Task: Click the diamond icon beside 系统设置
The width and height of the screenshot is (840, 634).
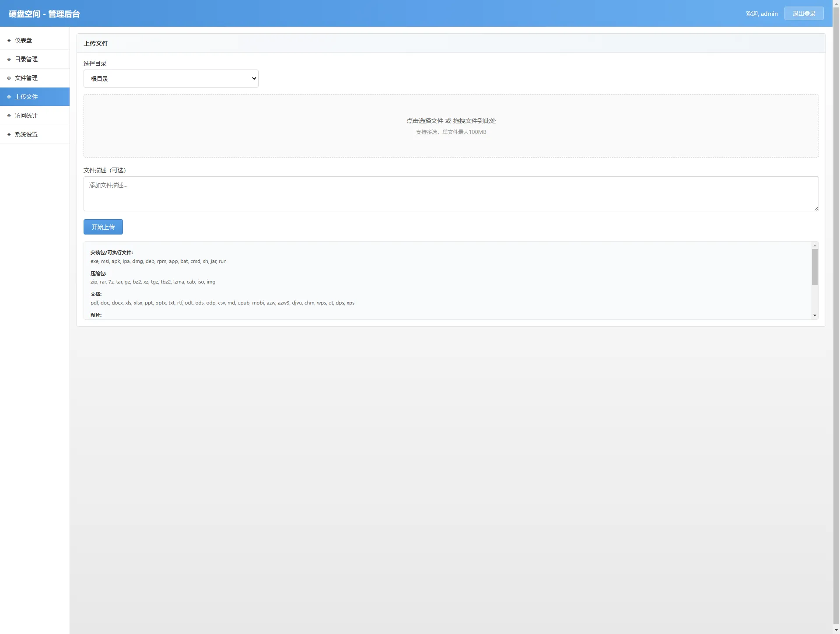Action: [9, 134]
